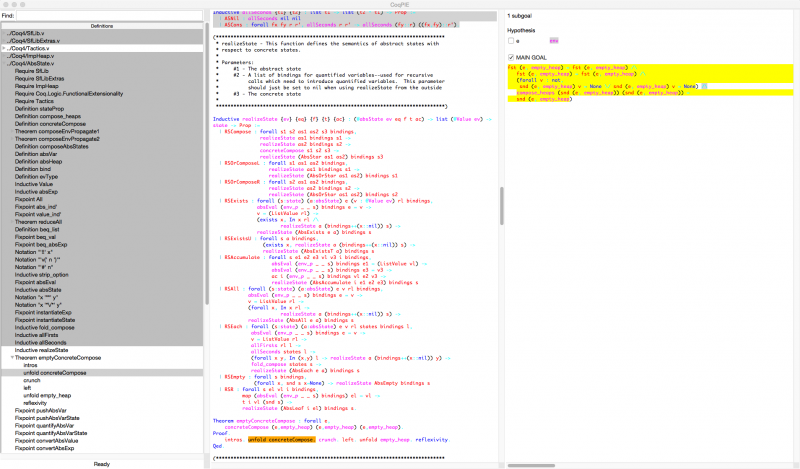Select 'Fixpoint pushAbsVarState' in the tree
The width and height of the screenshot is (800, 469).
[x=47, y=418]
